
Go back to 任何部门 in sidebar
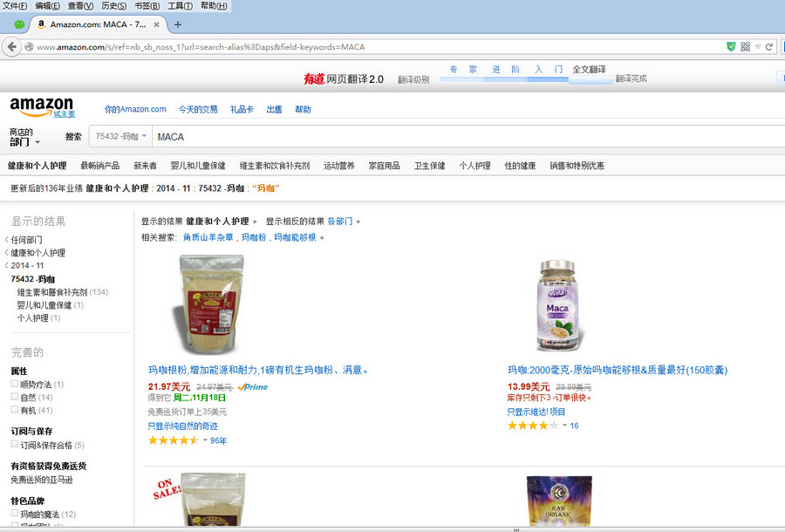(26, 240)
